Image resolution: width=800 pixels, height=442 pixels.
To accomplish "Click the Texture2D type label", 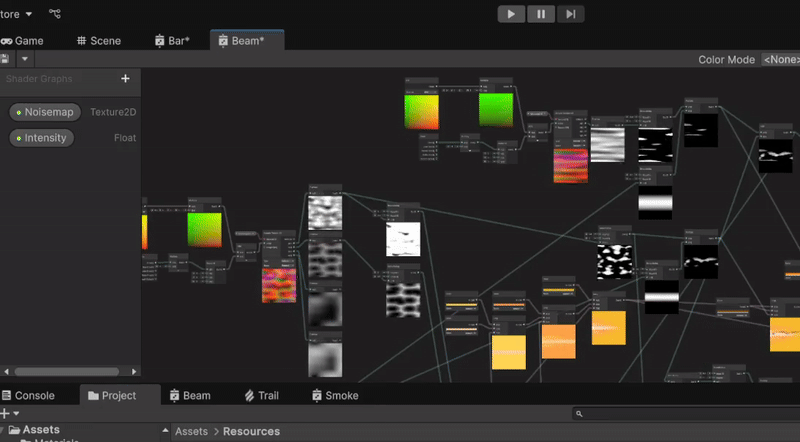I will click(x=113, y=112).
